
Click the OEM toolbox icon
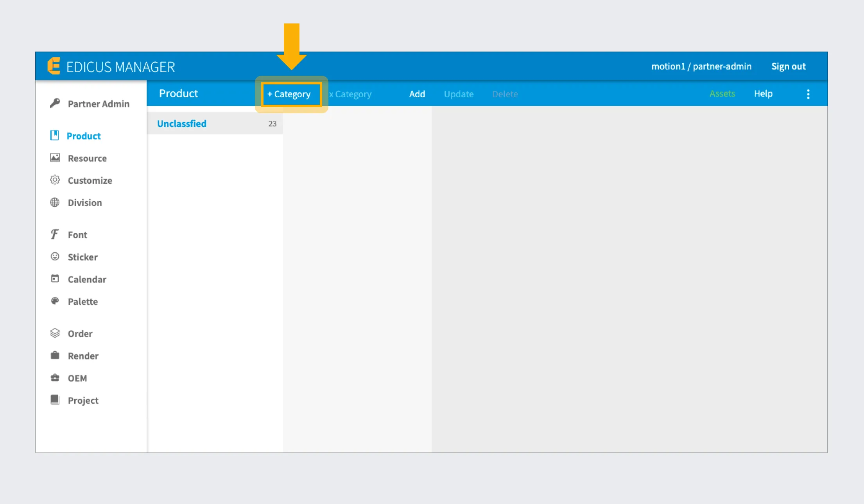pyautogui.click(x=55, y=377)
